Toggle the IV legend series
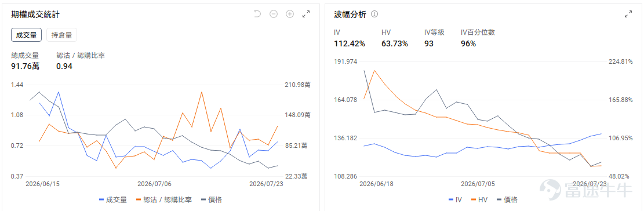Screen dimensions: 644x211 click(456, 200)
